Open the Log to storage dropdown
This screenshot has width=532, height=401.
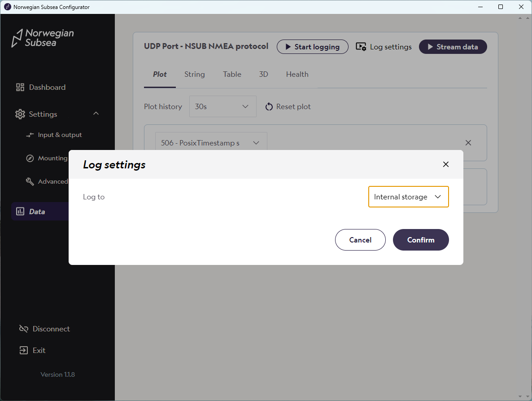409,197
